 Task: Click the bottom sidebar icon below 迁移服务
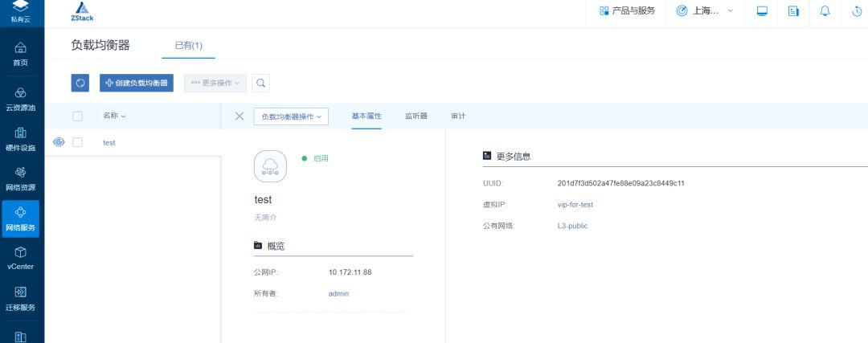20,337
